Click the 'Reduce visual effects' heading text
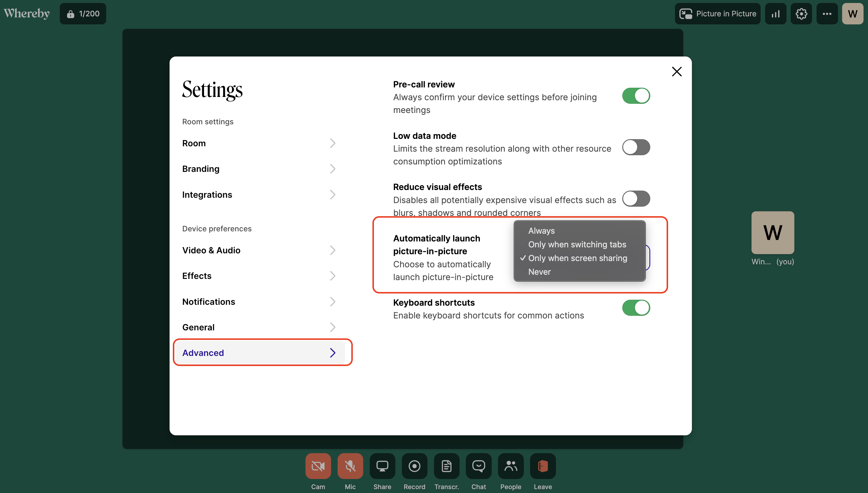Screen dimensions: 868x493 click(437, 187)
